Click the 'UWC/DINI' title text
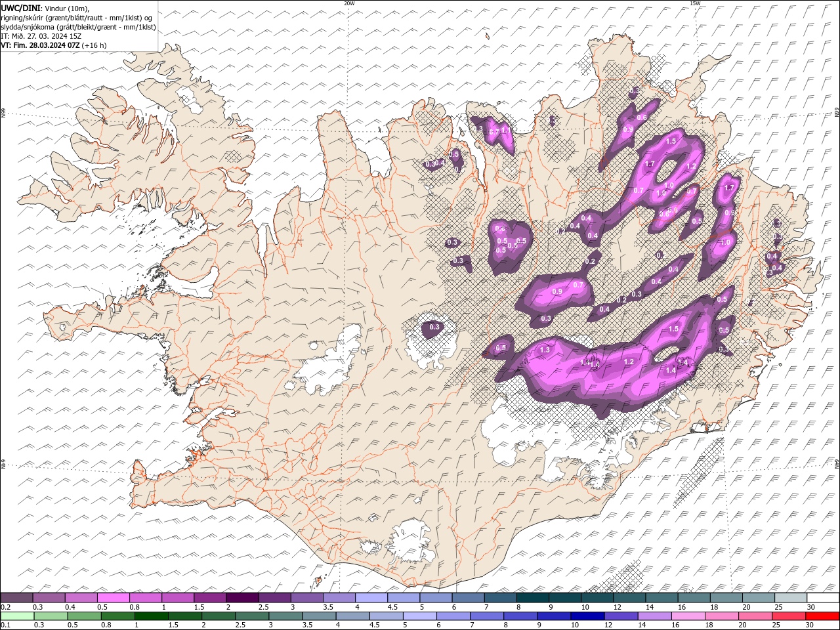The image size is (840, 630). pos(20,8)
